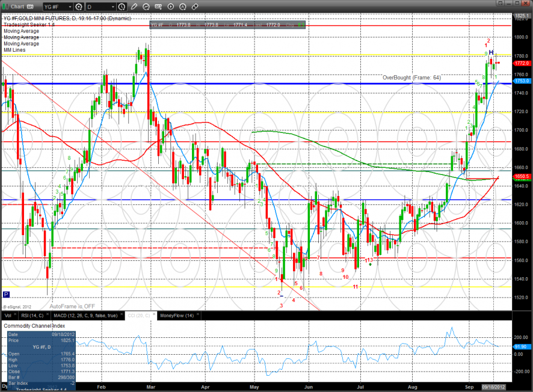Click the blue P marker on chart
Viewport: 533px width, 392px height.
pos(6,295)
